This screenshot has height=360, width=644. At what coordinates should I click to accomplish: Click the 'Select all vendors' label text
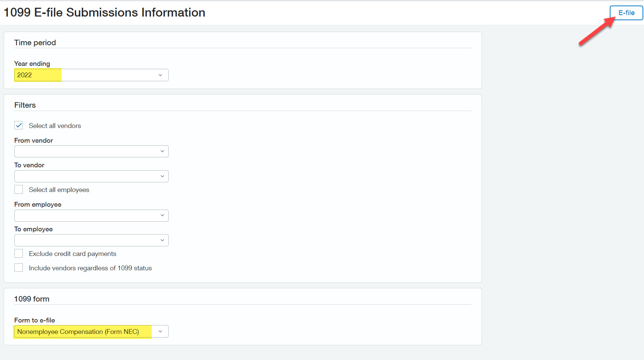pyautogui.click(x=55, y=126)
